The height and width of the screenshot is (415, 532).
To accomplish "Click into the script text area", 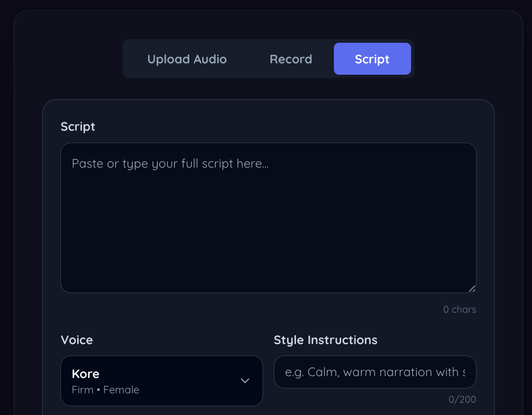I will coord(268,218).
